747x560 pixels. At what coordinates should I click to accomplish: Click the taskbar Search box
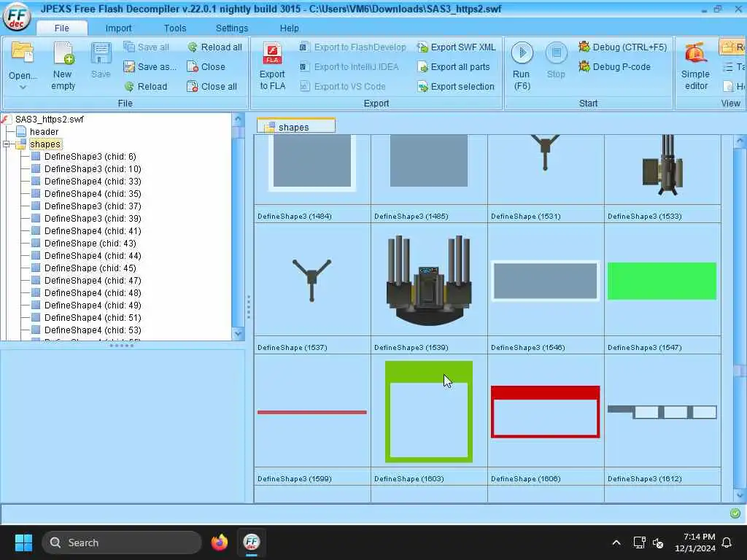[122, 542]
